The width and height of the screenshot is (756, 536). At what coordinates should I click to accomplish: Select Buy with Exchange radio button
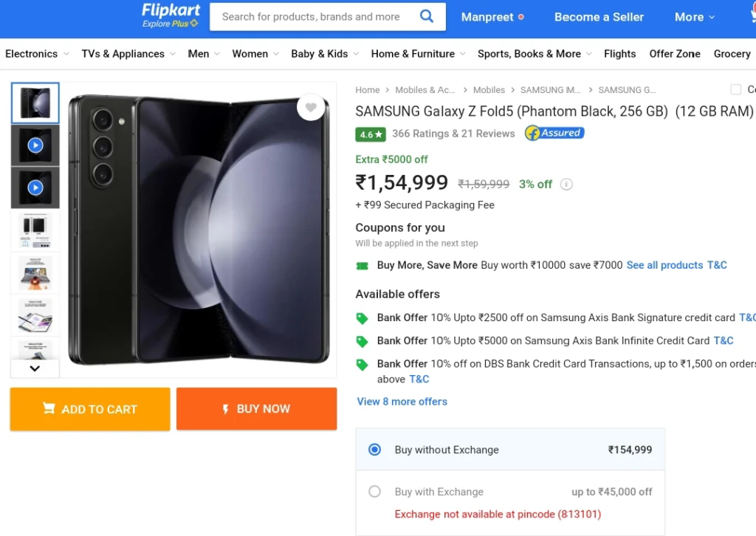click(374, 492)
